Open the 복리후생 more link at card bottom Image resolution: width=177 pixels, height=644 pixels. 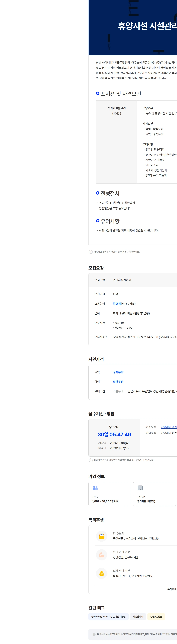[172, 589]
